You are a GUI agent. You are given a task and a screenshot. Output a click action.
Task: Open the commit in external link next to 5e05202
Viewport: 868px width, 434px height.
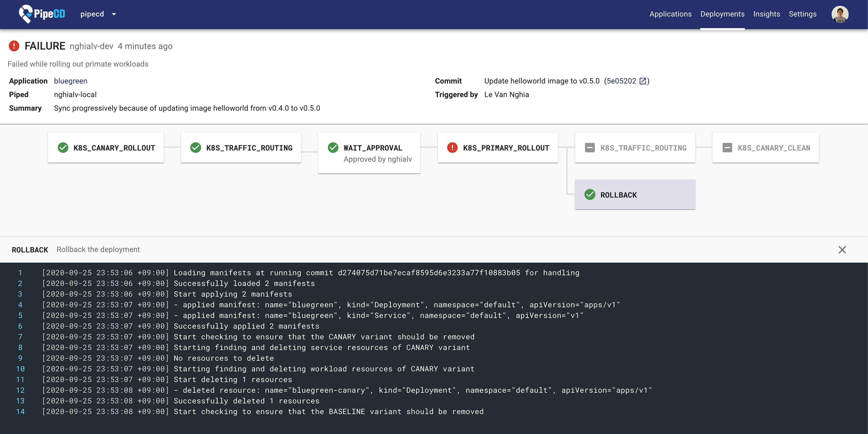point(643,81)
